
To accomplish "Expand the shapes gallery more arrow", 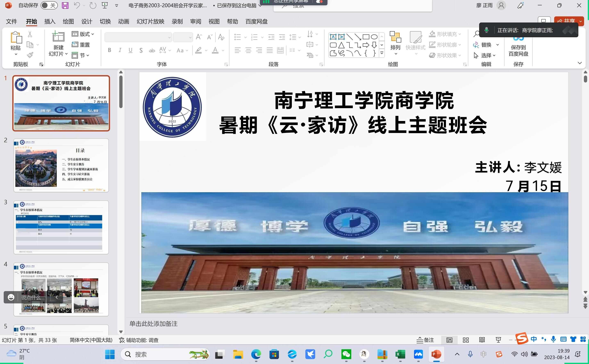I will (x=382, y=53).
